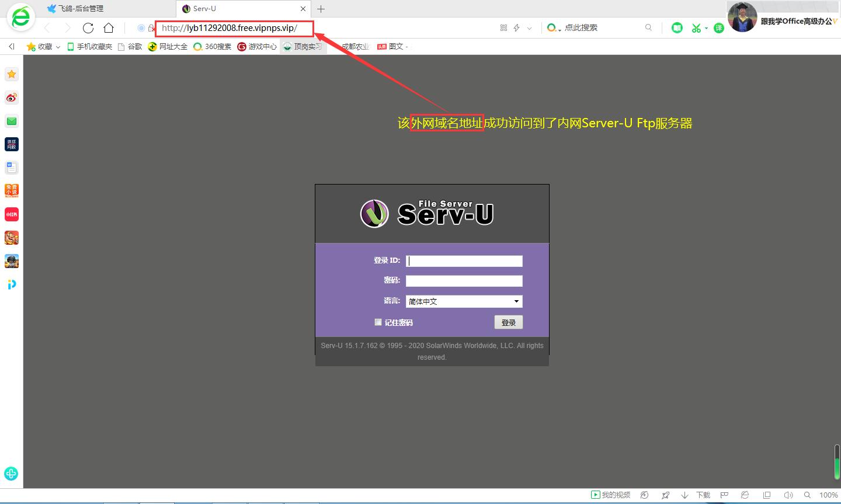The height and width of the screenshot is (504, 841).
Task: Open a new tab with plus button
Action: [x=321, y=9]
